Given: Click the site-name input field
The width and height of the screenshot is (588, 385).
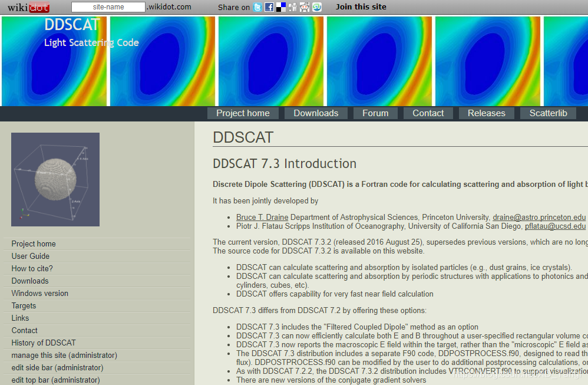Looking at the screenshot, I should [108, 6].
